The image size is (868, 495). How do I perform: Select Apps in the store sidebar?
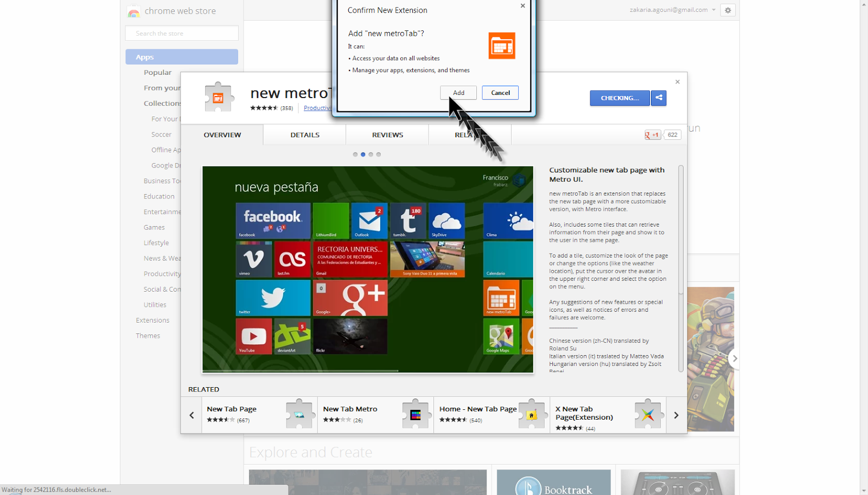click(182, 57)
